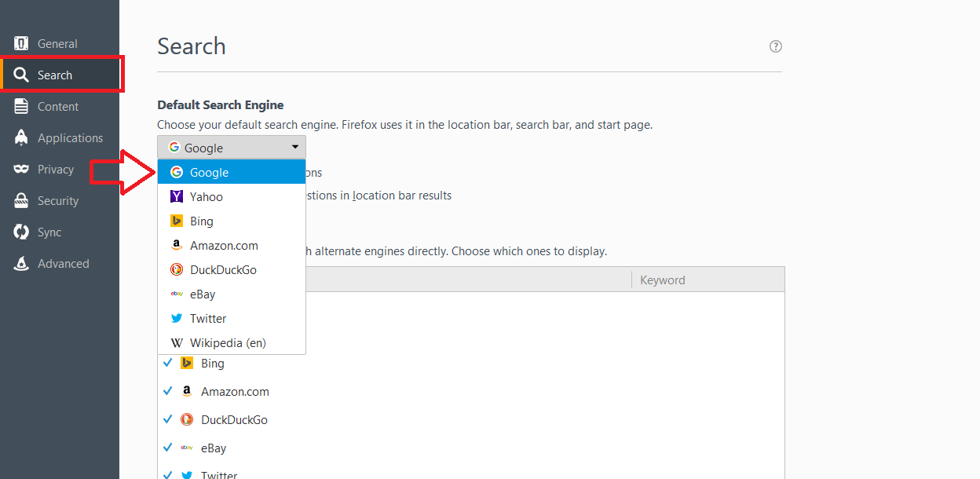The image size is (980, 479).
Task: Click the Security lock icon
Action: pyautogui.click(x=21, y=201)
